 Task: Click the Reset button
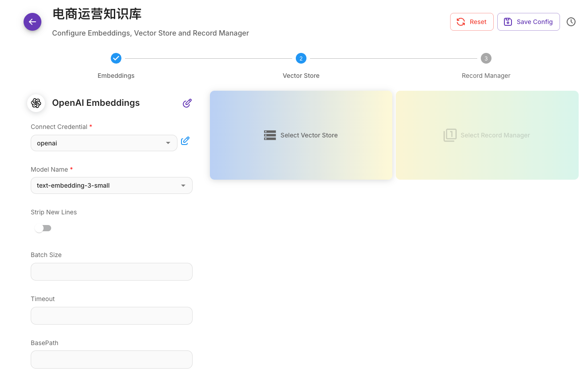tap(471, 22)
